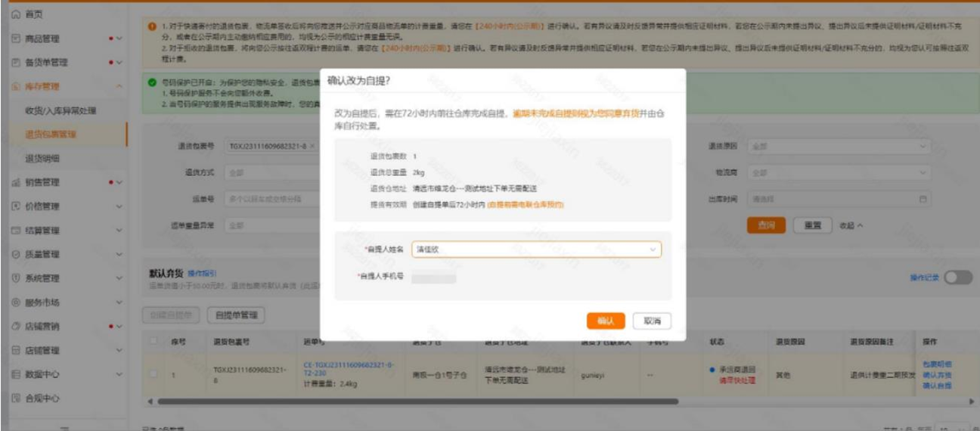Check the select-all checkbox in table header
Viewport: 980px width, 431px height.
tap(154, 342)
